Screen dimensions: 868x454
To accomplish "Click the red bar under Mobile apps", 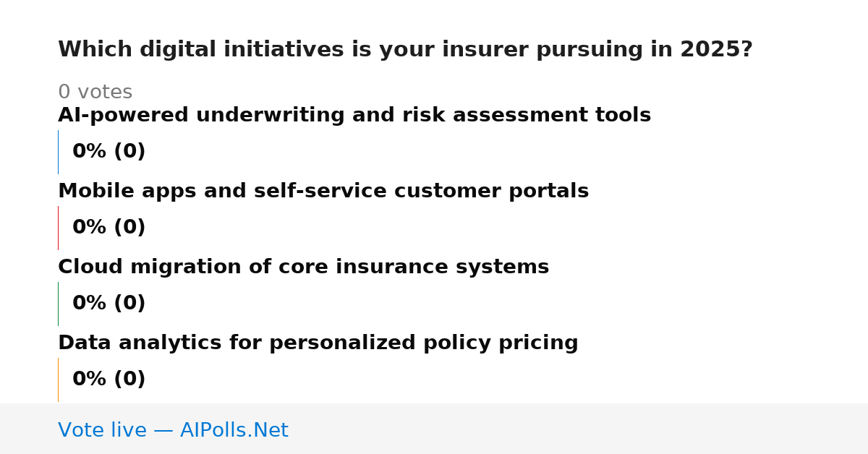I will [58, 228].
